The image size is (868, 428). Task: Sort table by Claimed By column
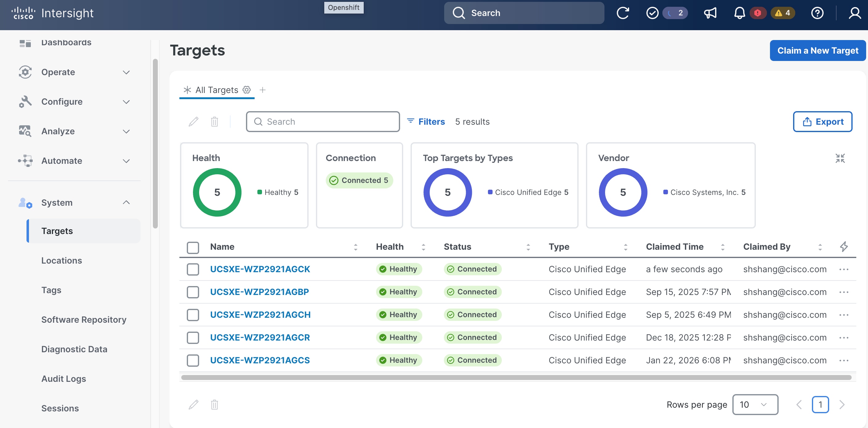coord(820,247)
